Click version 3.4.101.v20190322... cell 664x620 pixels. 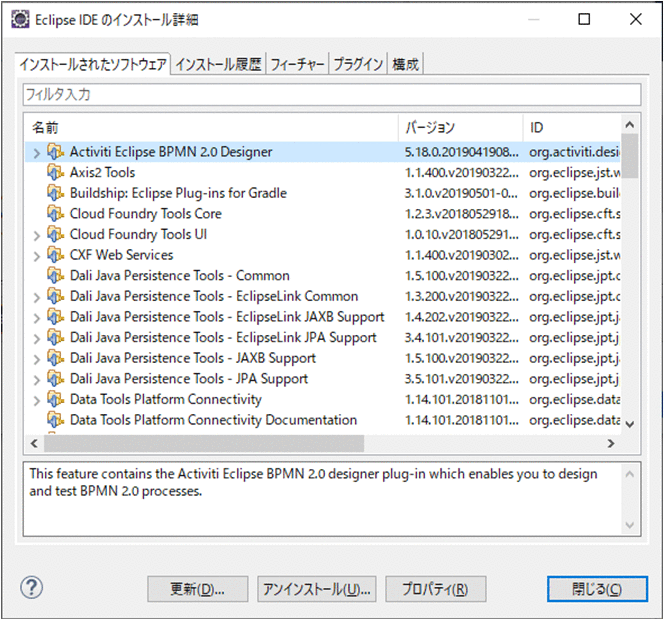tap(462, 338)
